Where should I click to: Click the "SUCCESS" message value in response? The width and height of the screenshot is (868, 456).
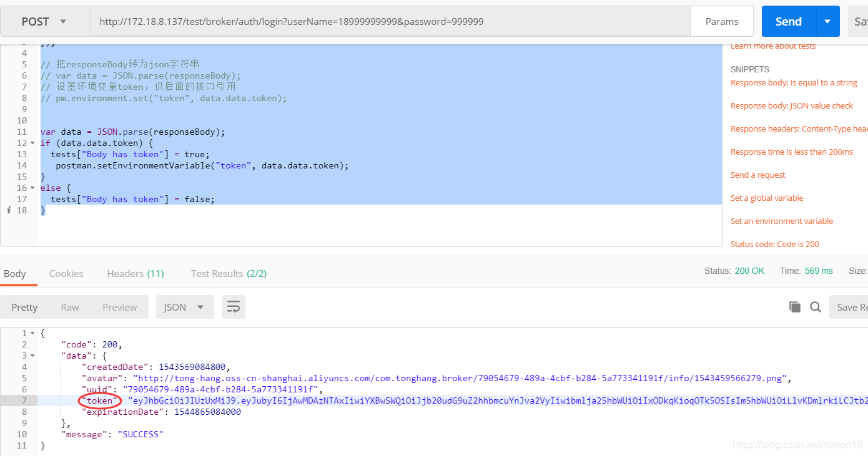[x=141, y=434]
